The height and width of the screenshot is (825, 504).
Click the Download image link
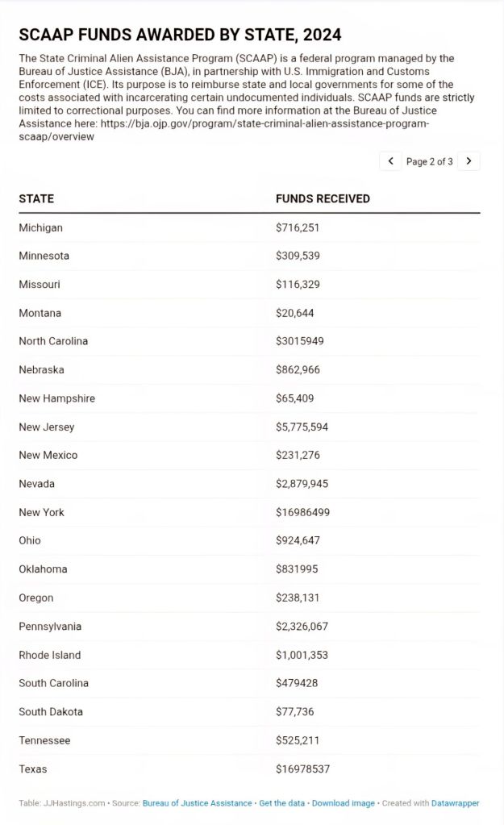click(x=344, y=803)
